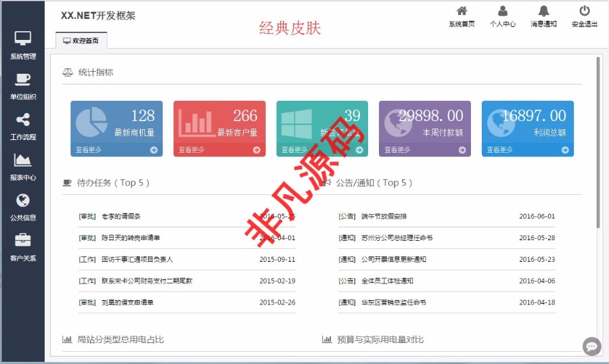
Task: Open notice 苏州分公司总经理任命书
Action: (x=397, y=237)
